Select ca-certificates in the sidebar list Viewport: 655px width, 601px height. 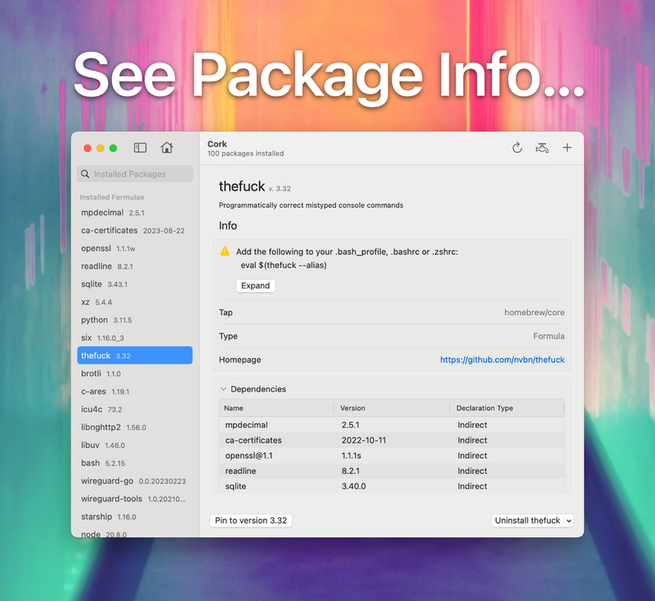(x=135, y=231)
